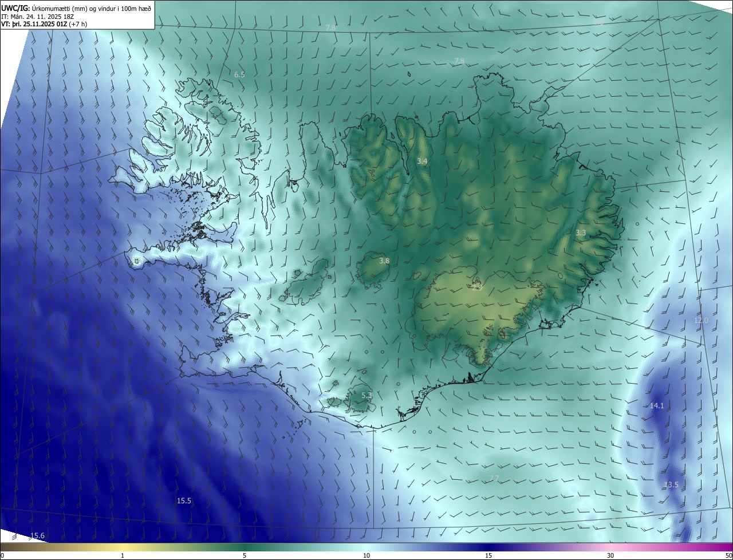Click the 5.3 value label on map
The height and width of the screenshot is (560, 733).
tap(367, 395)
